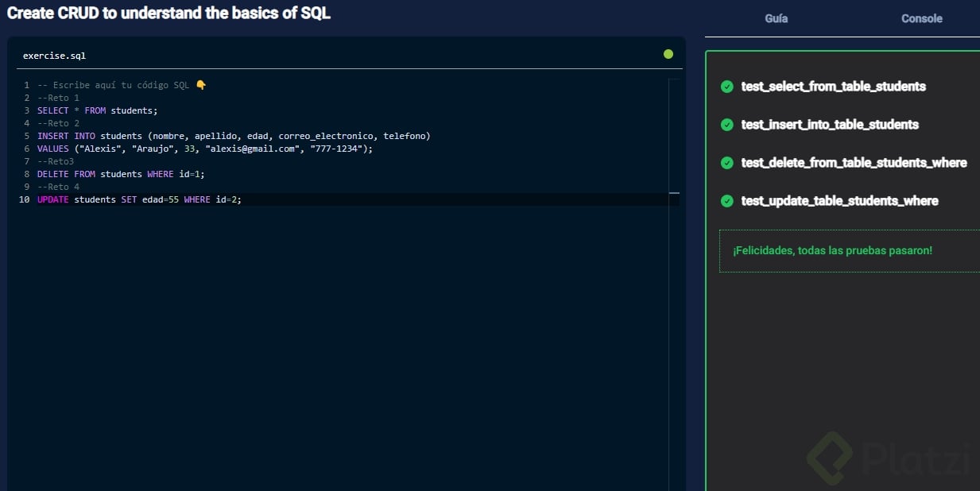
Task: Click the UPDATE students SET edad line
Action: [139, 199]
